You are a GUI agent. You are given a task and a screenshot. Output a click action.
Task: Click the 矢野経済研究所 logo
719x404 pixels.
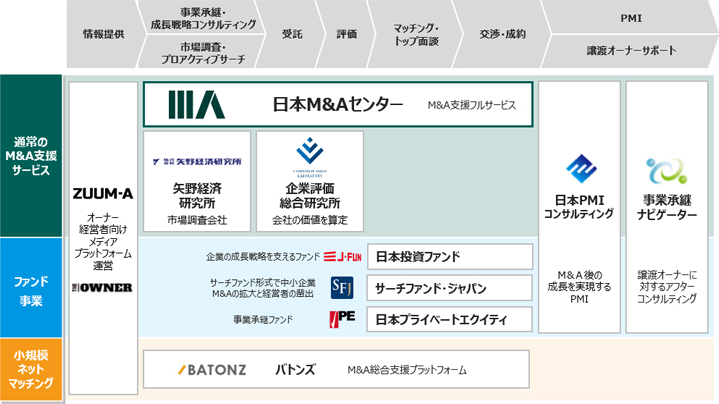pos(197,160)
